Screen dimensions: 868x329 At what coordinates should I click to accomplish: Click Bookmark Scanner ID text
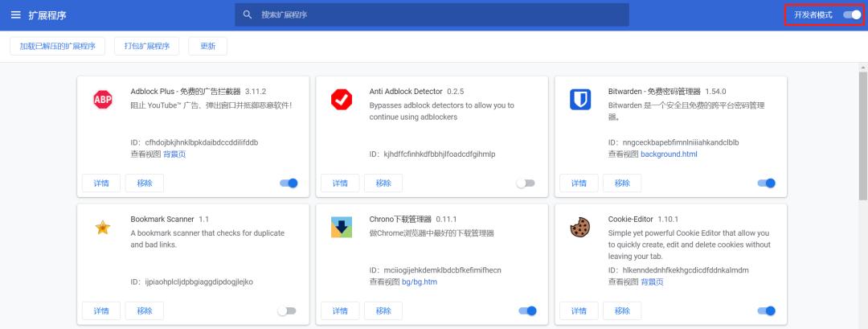point(191,282)
